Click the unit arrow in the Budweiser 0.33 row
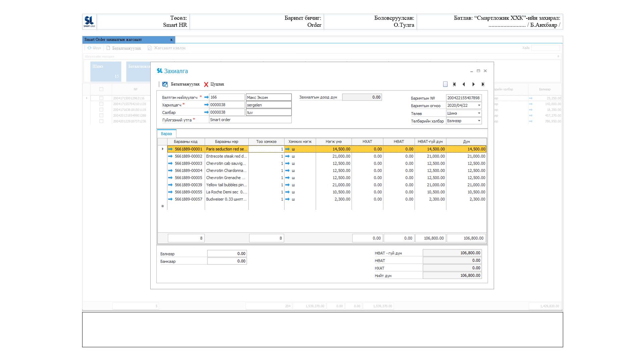This screenshot has height=362, width=644. pos(287,199)
